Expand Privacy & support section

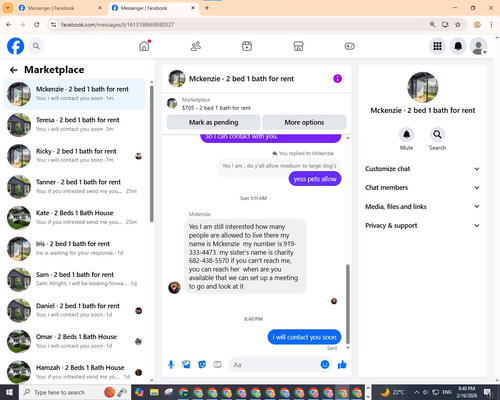click(422, 225)
